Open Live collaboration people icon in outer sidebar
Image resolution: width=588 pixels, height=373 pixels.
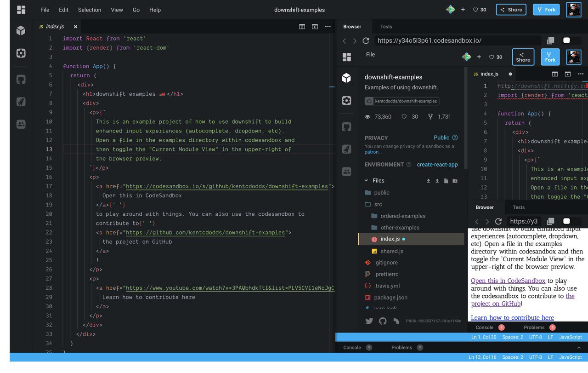(x=21, y=124)
